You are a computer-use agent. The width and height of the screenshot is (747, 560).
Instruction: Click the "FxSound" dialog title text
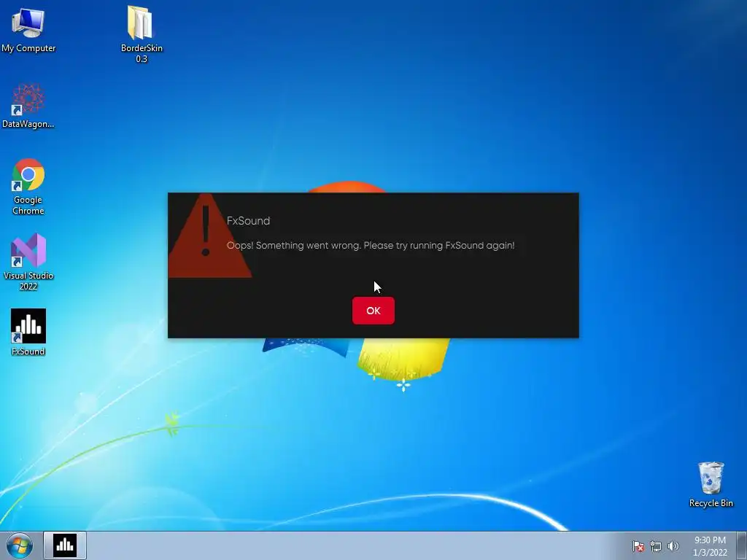tap(248, 221)
